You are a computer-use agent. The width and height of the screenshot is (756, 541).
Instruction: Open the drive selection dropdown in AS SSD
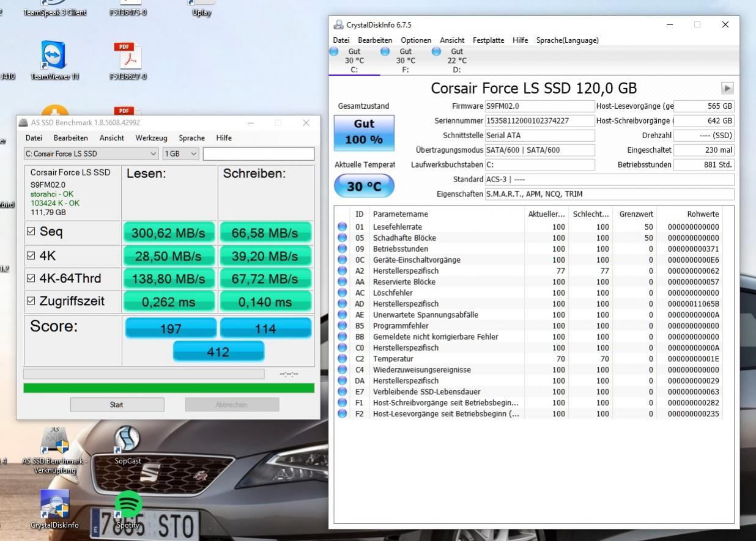pyautogui.click(x=92, y=153)
